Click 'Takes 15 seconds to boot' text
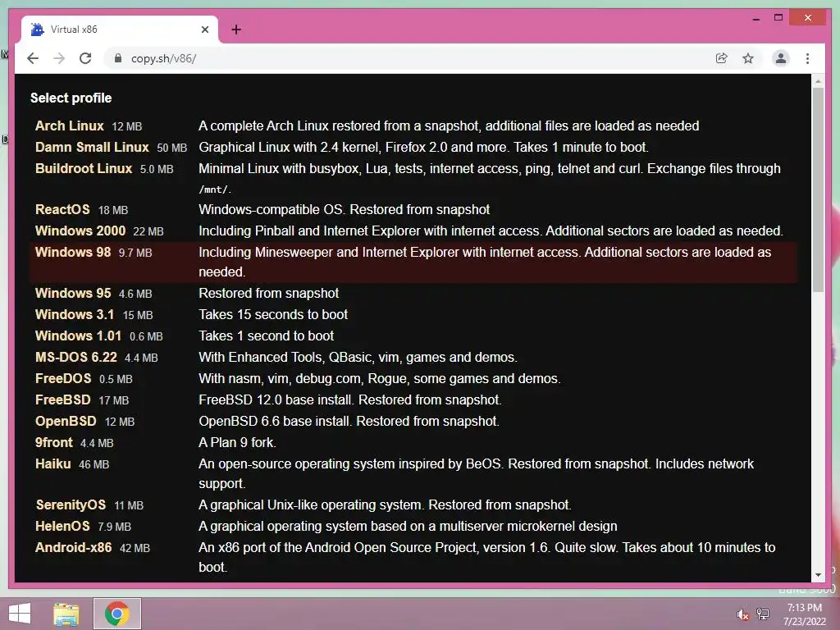Screen dimensions: 840x630 click(x=273, y=314)
